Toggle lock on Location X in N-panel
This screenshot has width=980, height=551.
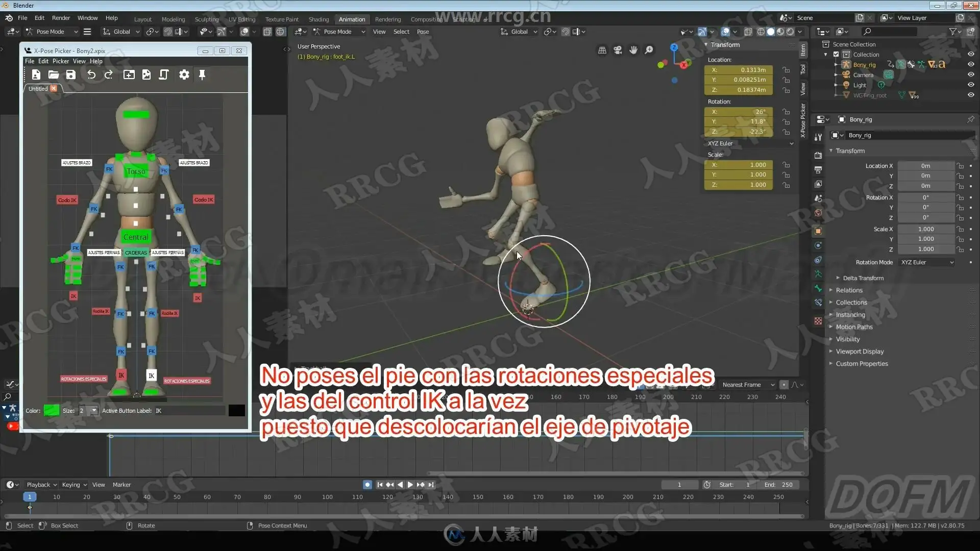click(786, 70)
